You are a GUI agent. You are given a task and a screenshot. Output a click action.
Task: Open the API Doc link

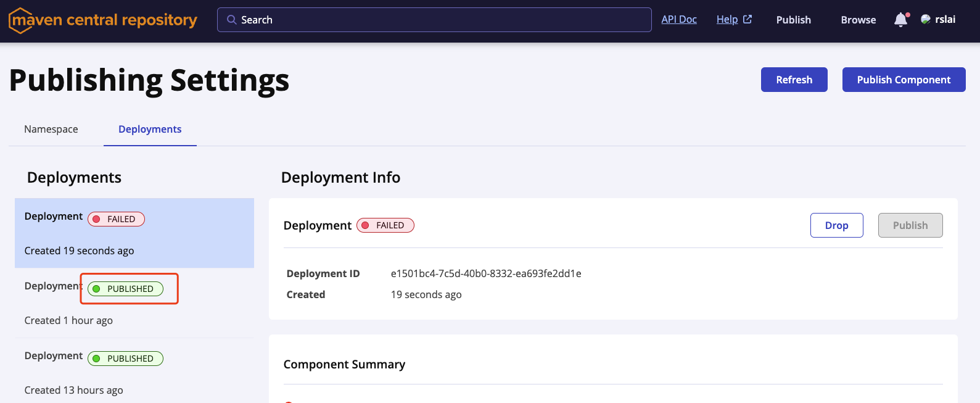tap(679, 19)
